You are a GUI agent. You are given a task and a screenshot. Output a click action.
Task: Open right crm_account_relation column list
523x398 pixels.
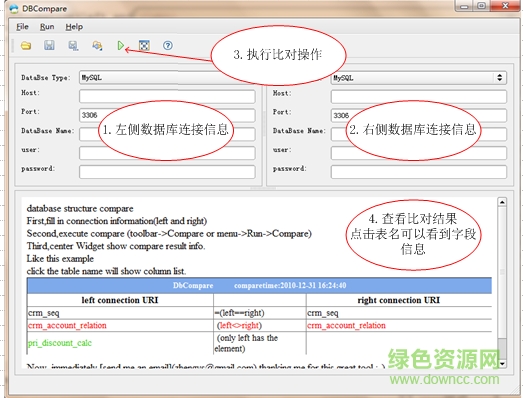pyautogui.click(x=346, y=325)
